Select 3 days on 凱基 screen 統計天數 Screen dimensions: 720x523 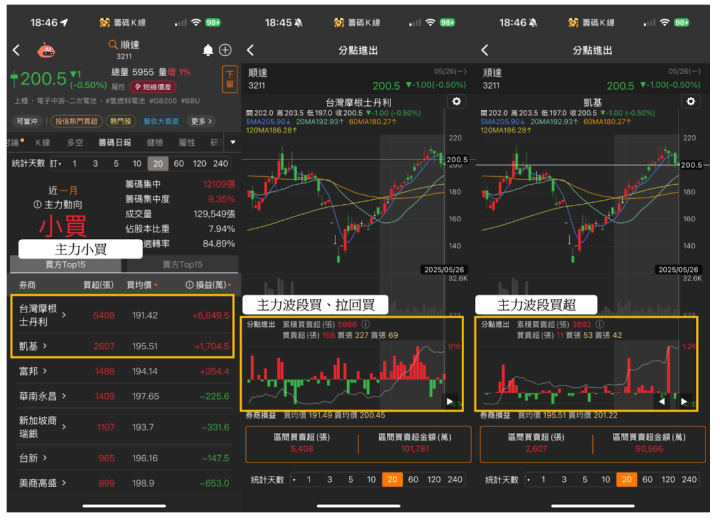[x=564, y=479]
